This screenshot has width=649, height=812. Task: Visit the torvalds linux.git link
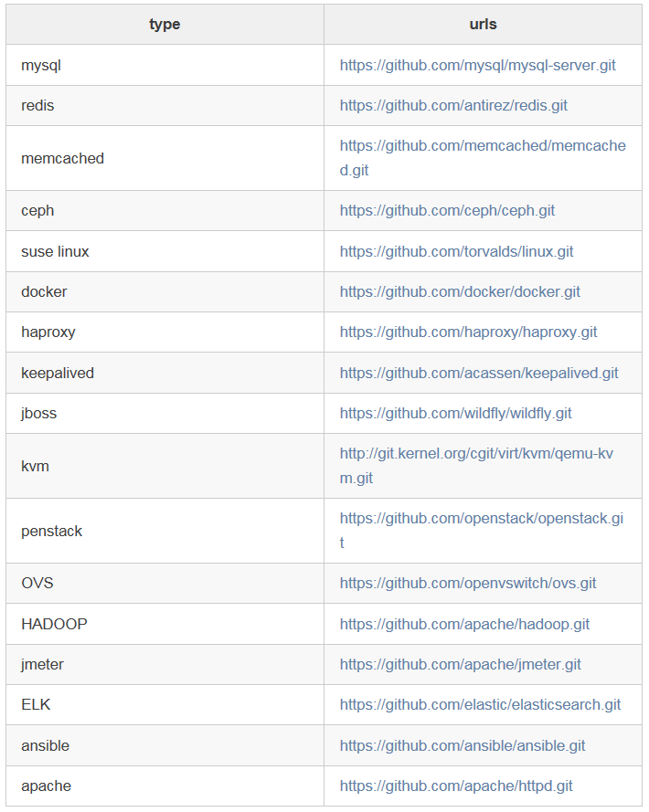[456, 252]
